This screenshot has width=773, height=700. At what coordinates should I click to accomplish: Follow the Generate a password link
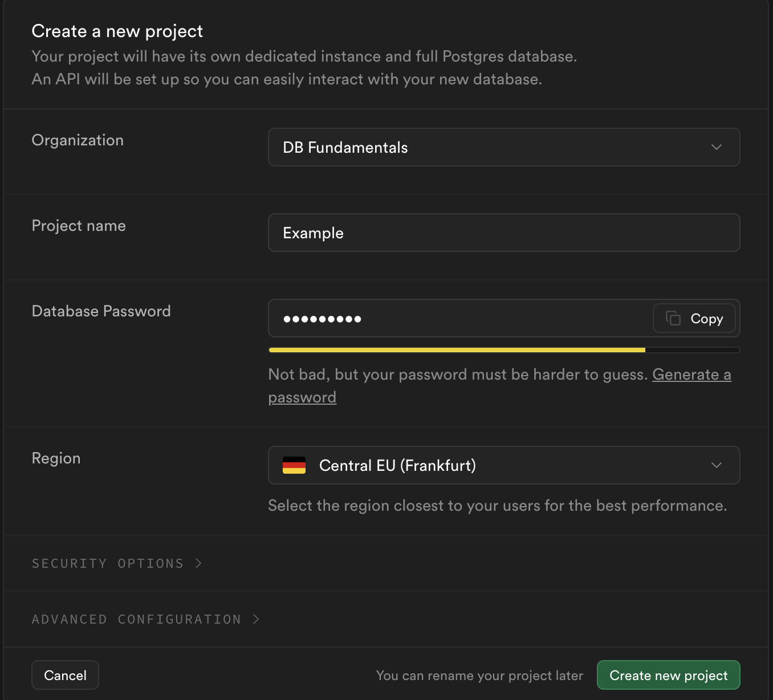[691, 375]
